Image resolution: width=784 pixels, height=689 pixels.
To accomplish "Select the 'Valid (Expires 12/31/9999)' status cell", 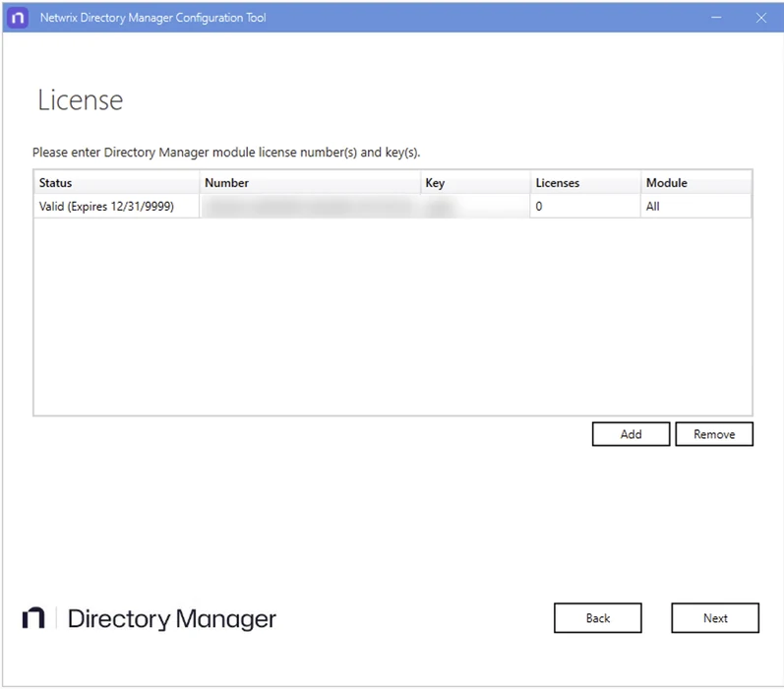I will pyautogui.click(x=116, y=206).
